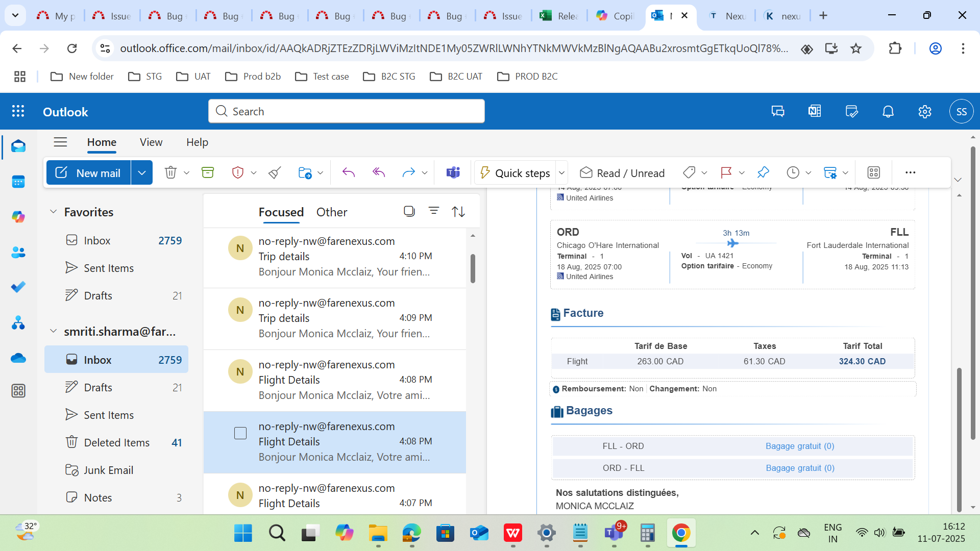The image size is (980, 551).
Task: Toggle Read / Unread on the message
Action: tap(622, 173)
